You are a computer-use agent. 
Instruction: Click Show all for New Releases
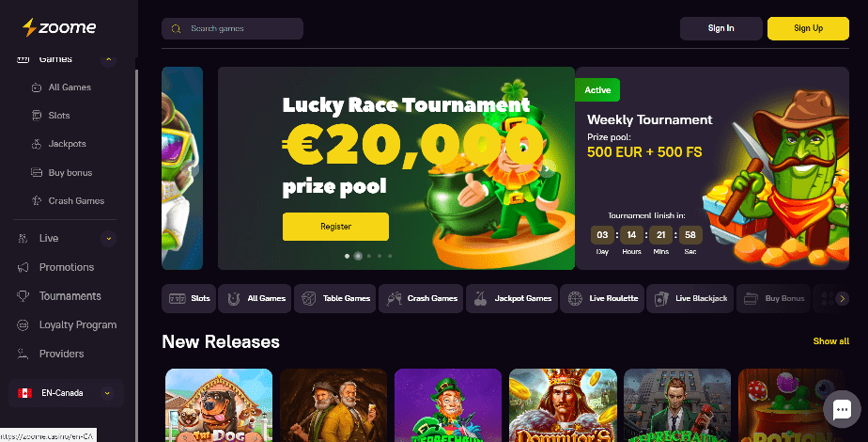831,341
